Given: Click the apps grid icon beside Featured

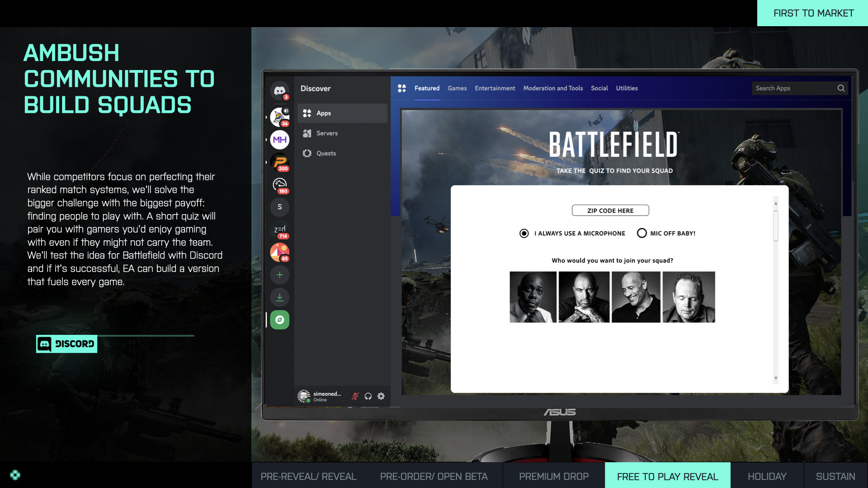Looking at the screenshot, I should click(x=402, y=88).
